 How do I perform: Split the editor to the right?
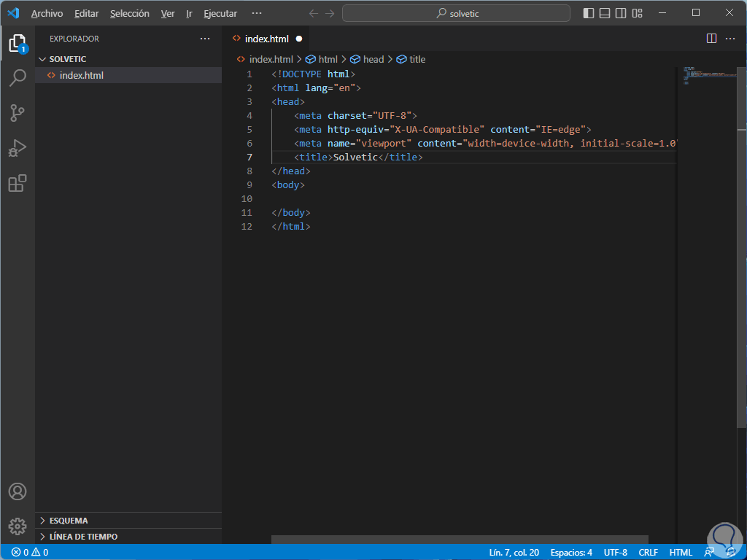[x=711, y=39]
